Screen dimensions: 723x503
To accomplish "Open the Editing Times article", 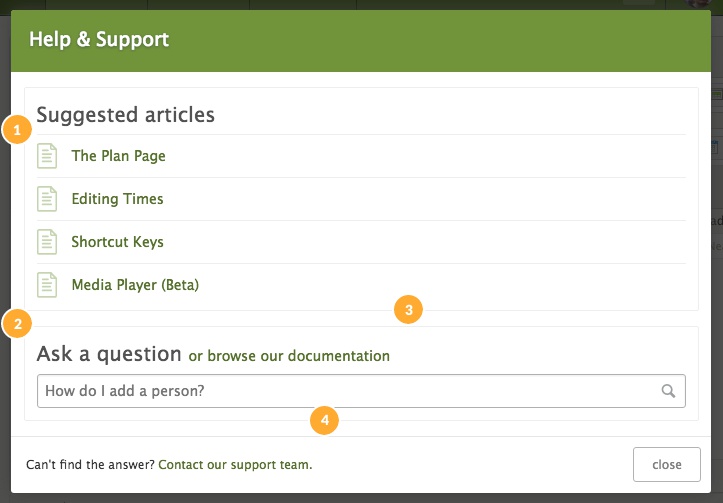I will click(117, 199).
